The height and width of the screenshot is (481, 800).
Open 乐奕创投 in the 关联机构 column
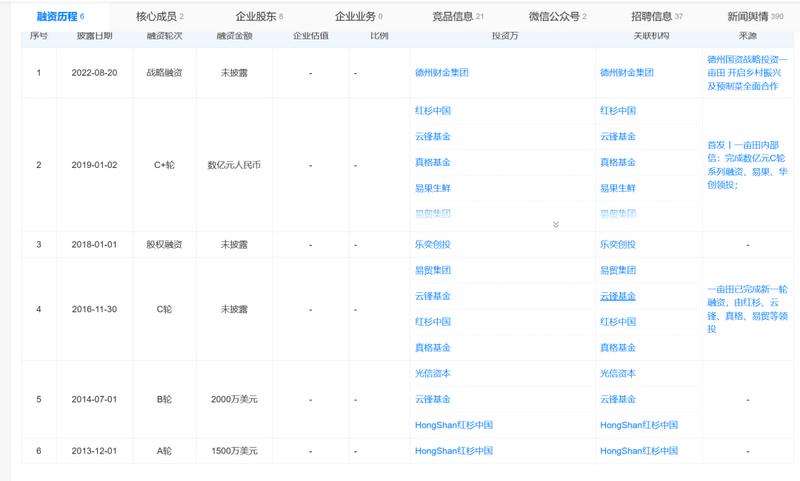[618, 244]
